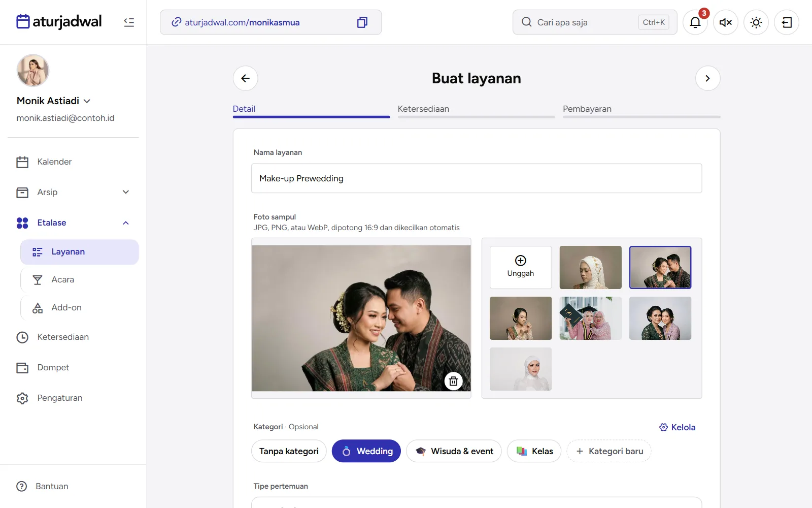Click Kelola to manage categories
This screenshot has height=508, width=812.
[x=677, y=427]
